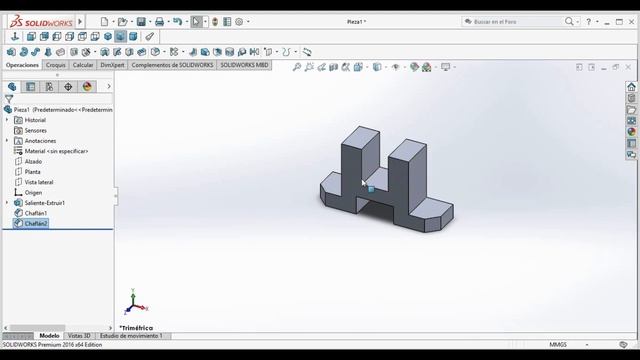The height and width of the screenshot is (360, 640).
Task: Open Design Library icon in task pane
Action: 631,98
